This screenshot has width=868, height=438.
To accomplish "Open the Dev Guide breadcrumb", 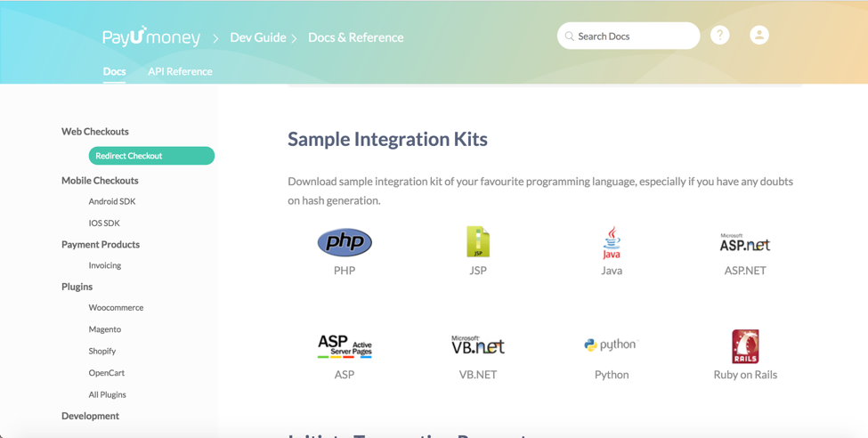I will 258,37.
